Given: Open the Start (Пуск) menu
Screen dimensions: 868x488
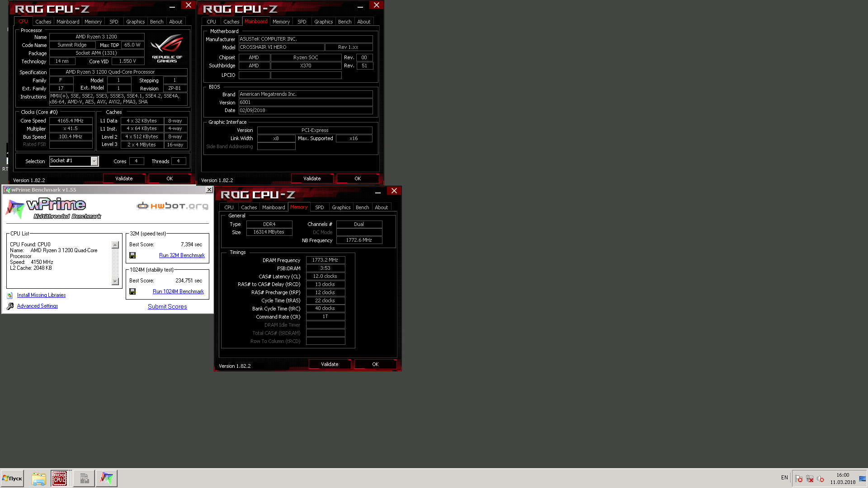Looking at the screenshot, I should coord(12,479).
